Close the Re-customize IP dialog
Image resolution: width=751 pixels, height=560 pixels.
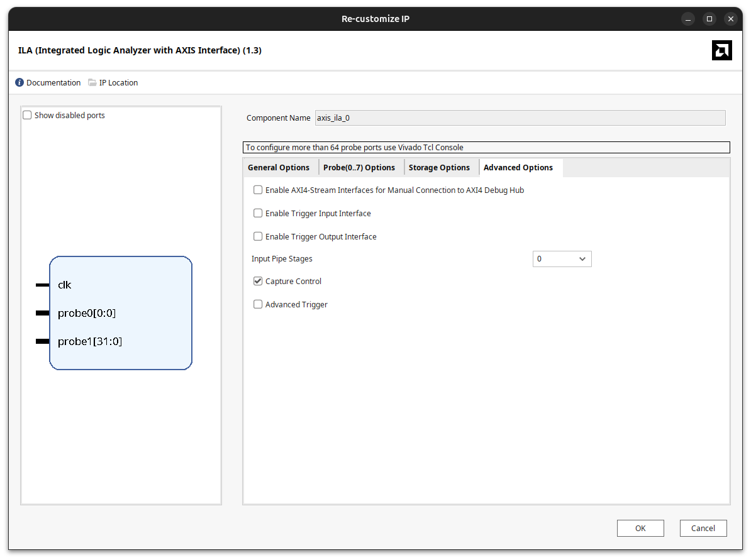point(730,19)
